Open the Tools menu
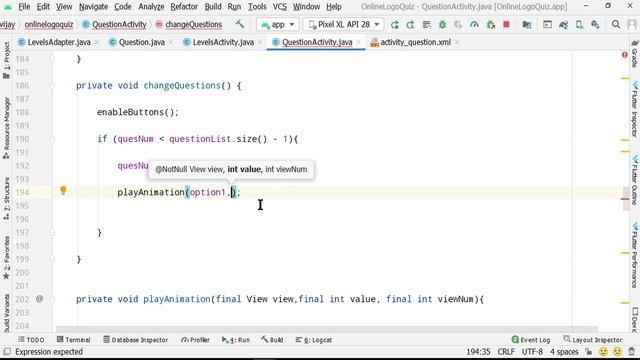 tap(257, 7)
